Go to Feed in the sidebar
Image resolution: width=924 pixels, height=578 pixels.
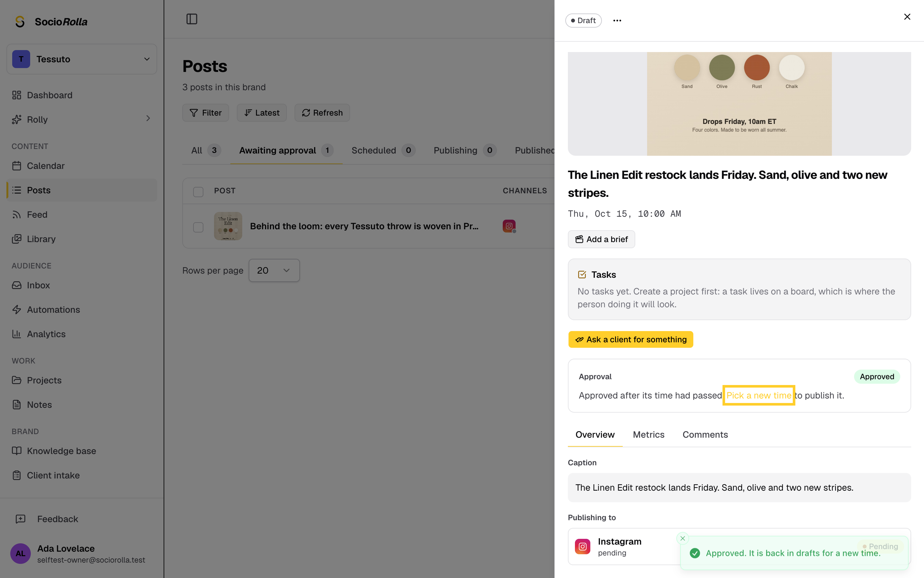pos(82,215)
